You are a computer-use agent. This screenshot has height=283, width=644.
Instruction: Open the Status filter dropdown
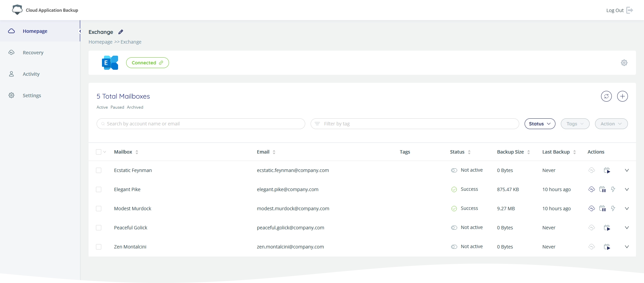tap(540, 124)
